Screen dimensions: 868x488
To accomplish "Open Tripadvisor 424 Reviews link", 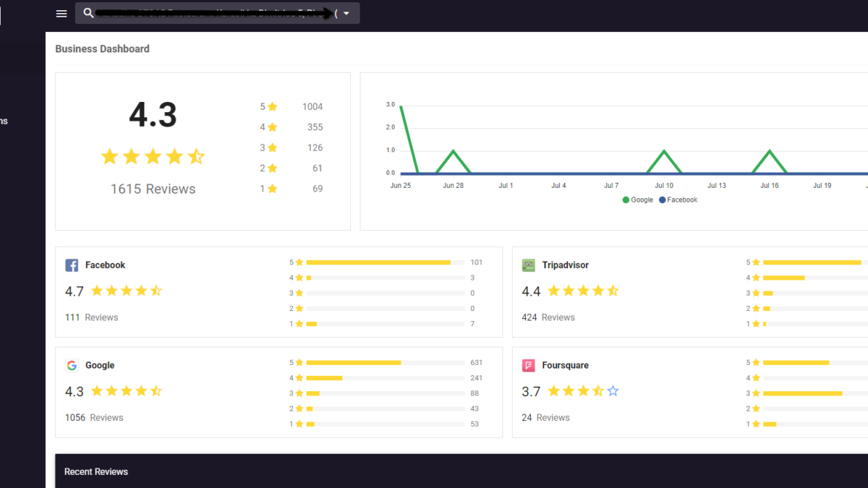I will tap(548, 317).
